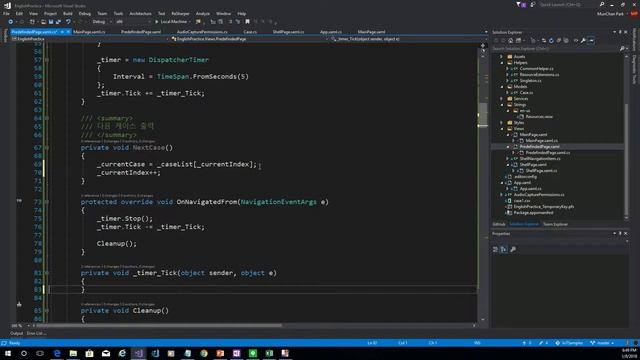The width and height of the screenshot is (640, 360).
Task: Click Alphabetical sort icon in Properties panel
Action: [503, 249]
